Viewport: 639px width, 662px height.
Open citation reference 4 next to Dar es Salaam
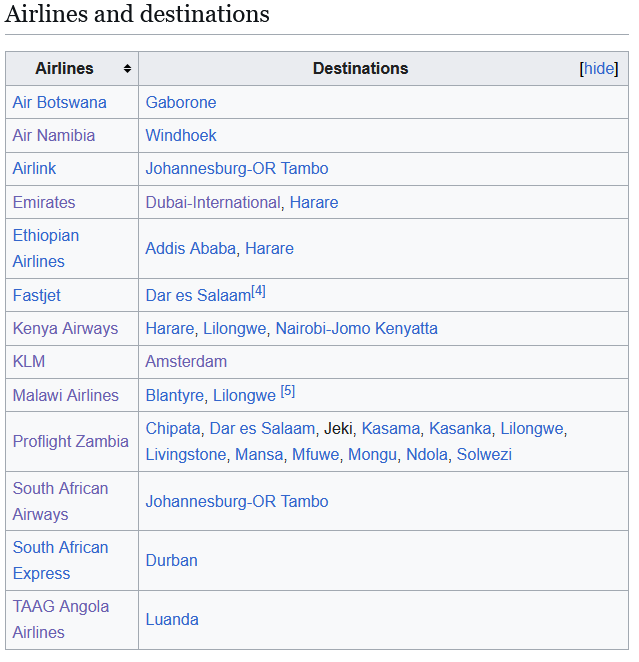tap(258, 291)
